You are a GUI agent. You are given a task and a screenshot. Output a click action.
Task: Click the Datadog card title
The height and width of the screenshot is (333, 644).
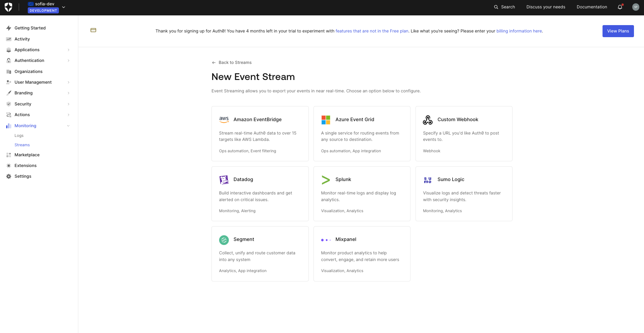[243, 179]
